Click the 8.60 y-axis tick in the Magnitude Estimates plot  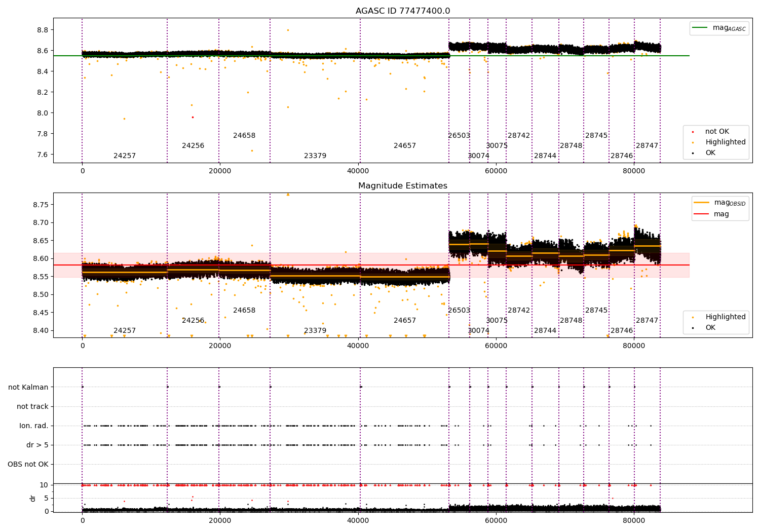click(41, 258)
